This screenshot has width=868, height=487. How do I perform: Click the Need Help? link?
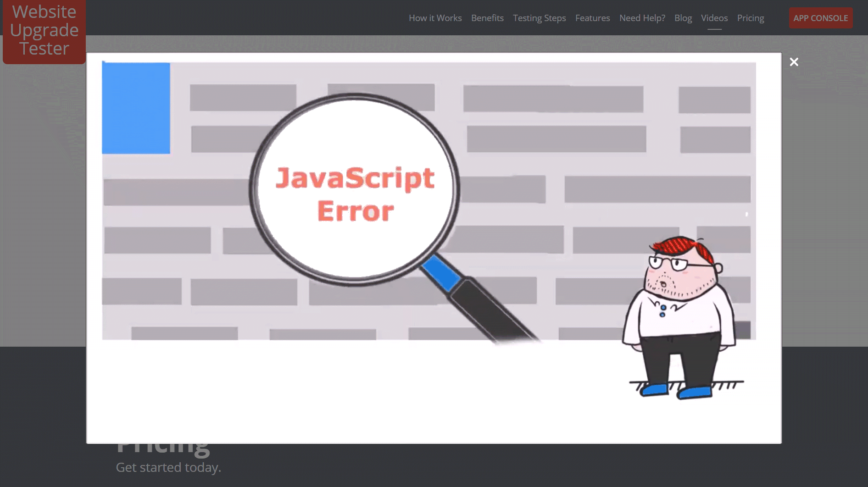pyautogui.click(x=642, y=18)
